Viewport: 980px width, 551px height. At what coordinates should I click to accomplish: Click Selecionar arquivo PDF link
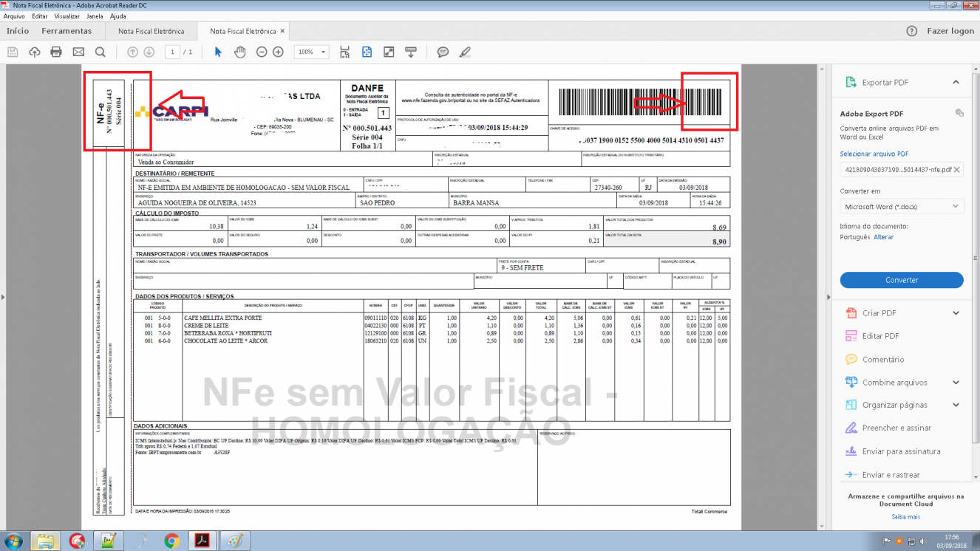[874, 154]
